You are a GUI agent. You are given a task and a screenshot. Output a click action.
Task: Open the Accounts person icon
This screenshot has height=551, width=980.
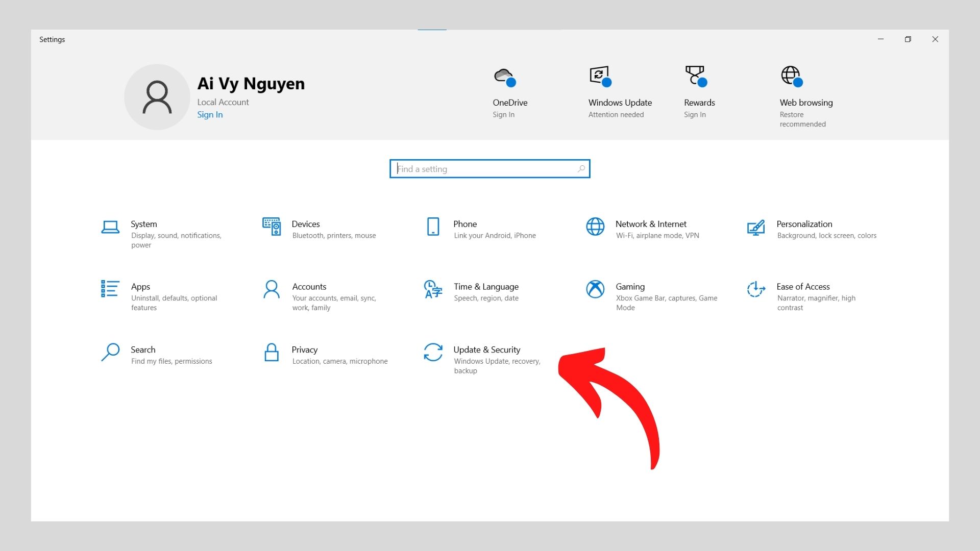272,289
